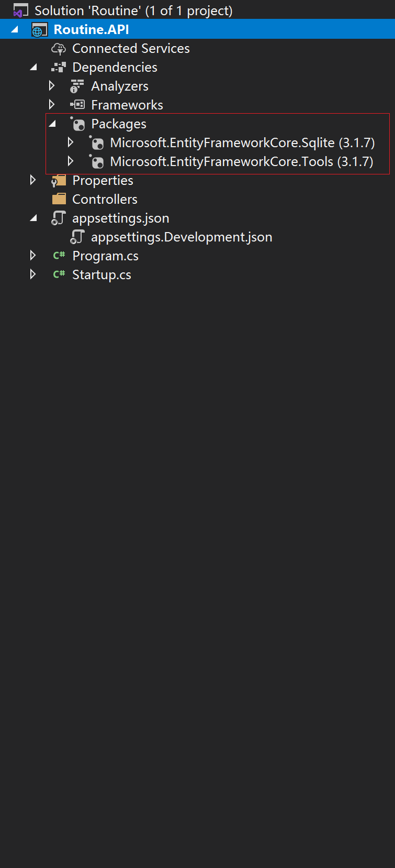The width and height of the screenshot is (395, 868).
Task: Expand the Analyzers node
Action: click(52, 86)
